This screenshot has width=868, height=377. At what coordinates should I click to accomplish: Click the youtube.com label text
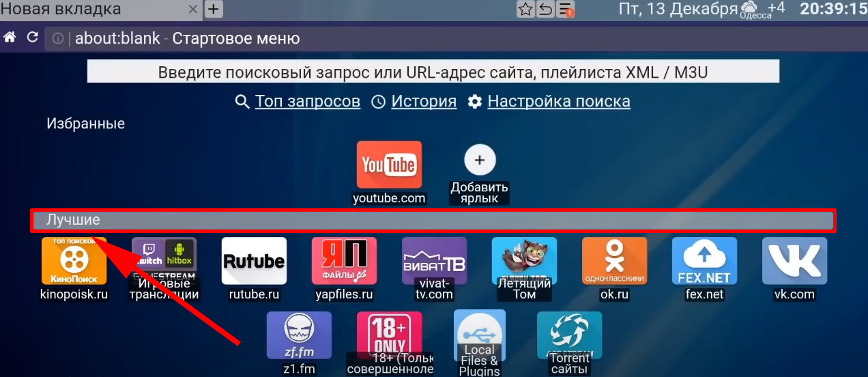[389, 199]
